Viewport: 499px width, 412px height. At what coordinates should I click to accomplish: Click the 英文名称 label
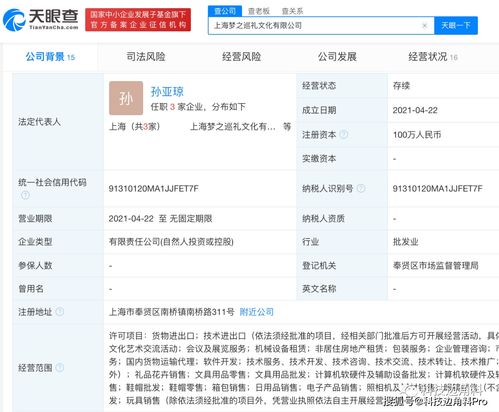pyautogui.click(x=319, y=289)
